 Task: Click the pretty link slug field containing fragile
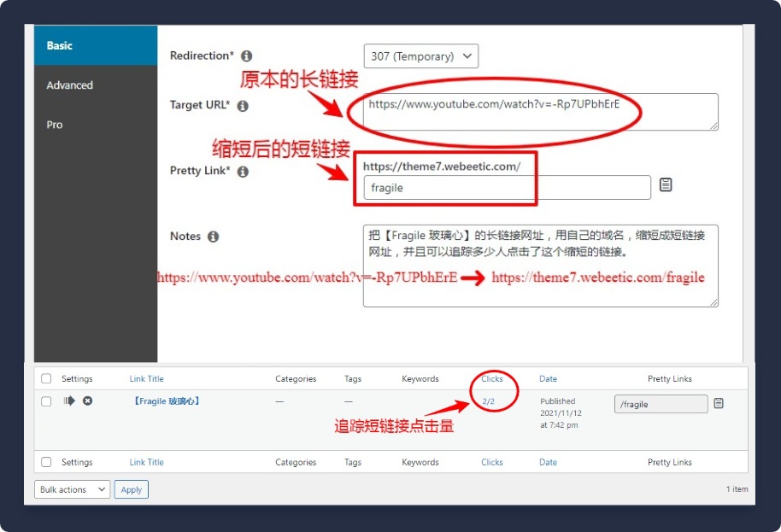tap(506, 188)
